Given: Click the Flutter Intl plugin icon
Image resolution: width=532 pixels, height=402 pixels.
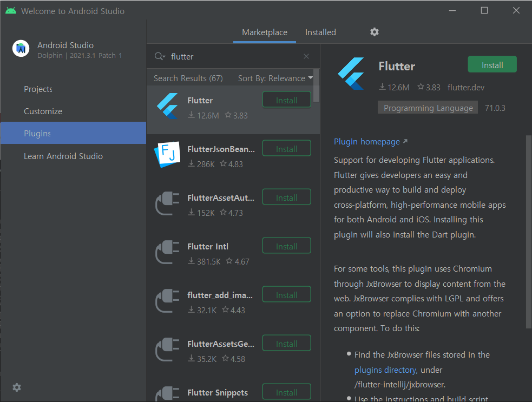Looking at the screenshot, I should click(x=167, y=252).
